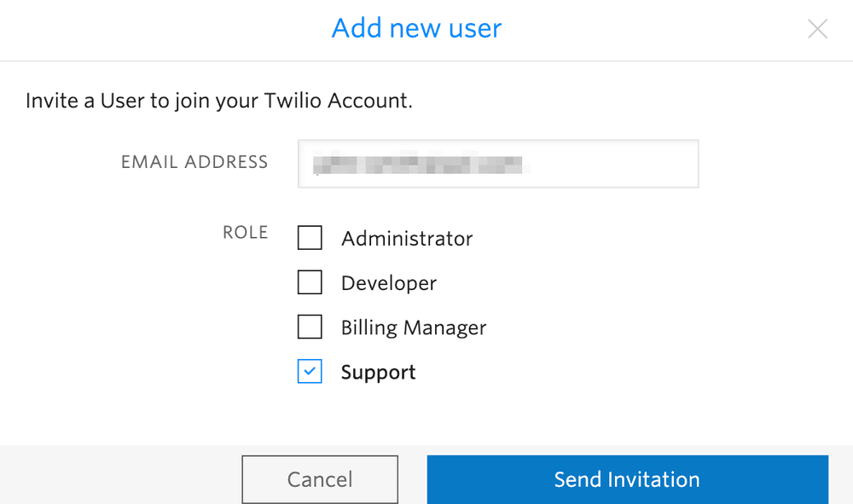Click the Send Invitation button
This screenshot has height=504, width=853.
coord(627,479)
